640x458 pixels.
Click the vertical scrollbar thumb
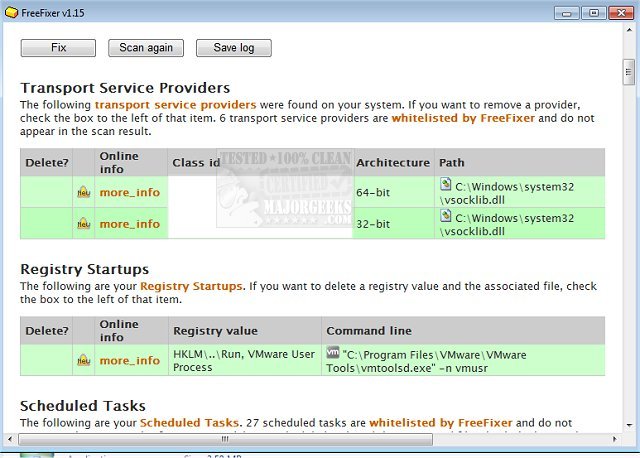click(x=629, y=72)
